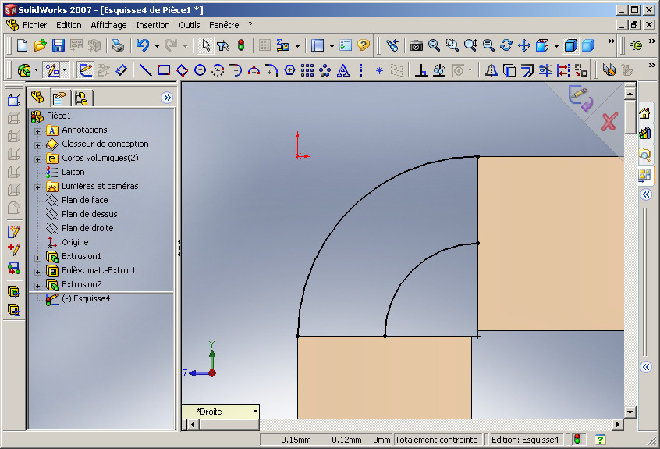
Task: Click the viewport layout icon
Action: tap(317, 45)
